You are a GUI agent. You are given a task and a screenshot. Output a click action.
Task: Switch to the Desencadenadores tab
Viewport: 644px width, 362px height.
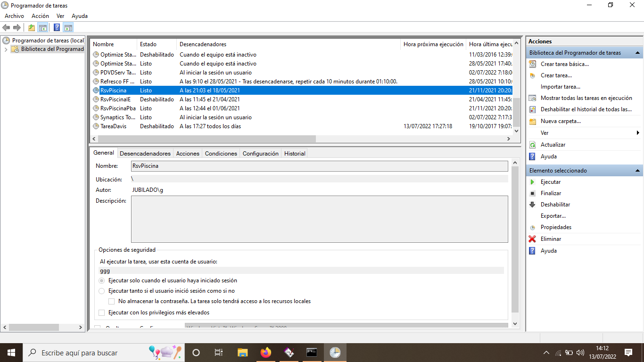(x=145, y=153)
